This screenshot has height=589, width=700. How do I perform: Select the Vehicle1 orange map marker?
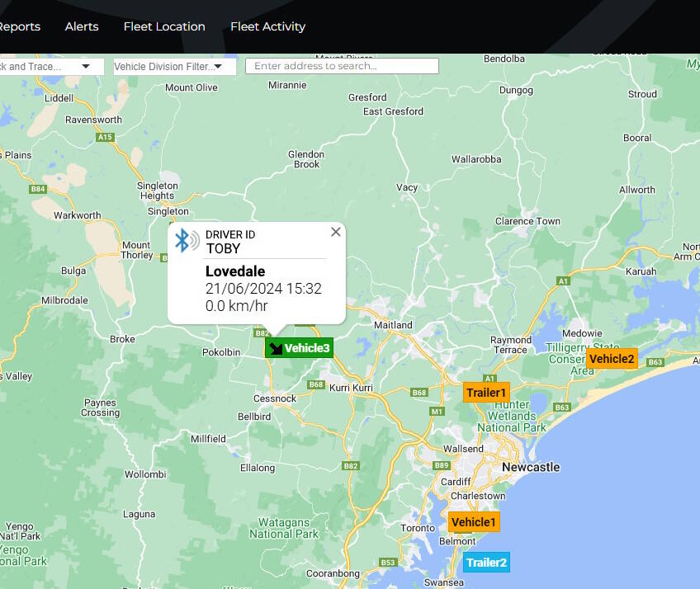click(474, 522)
